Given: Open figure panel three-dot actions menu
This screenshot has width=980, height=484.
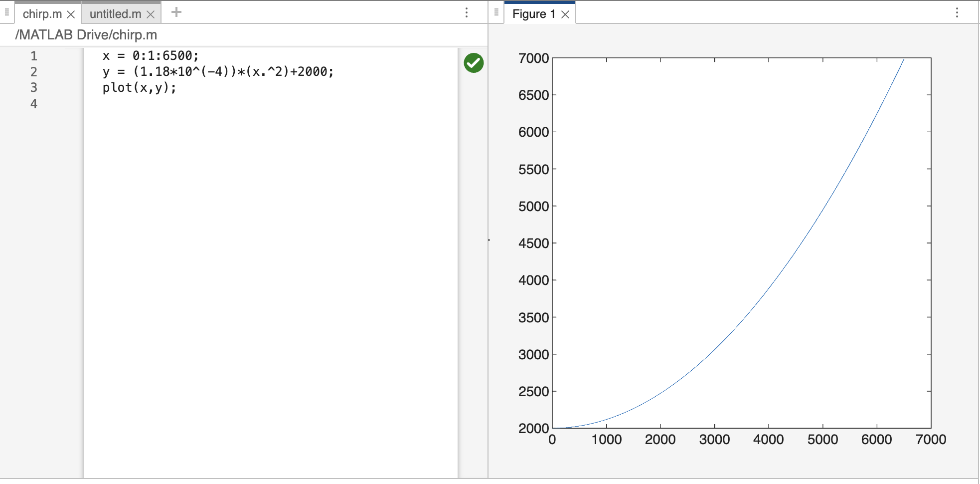Looking at the screenshot, I should (x=957, y=12).
